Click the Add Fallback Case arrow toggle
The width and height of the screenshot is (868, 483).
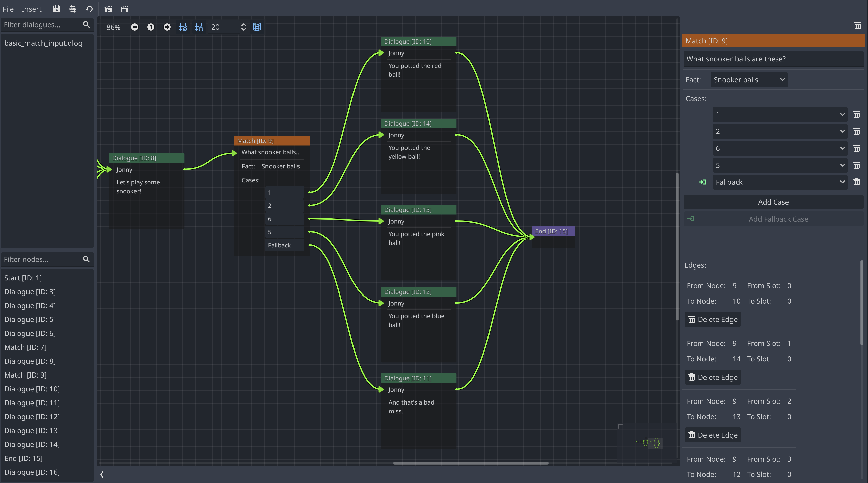click(691, 219)
